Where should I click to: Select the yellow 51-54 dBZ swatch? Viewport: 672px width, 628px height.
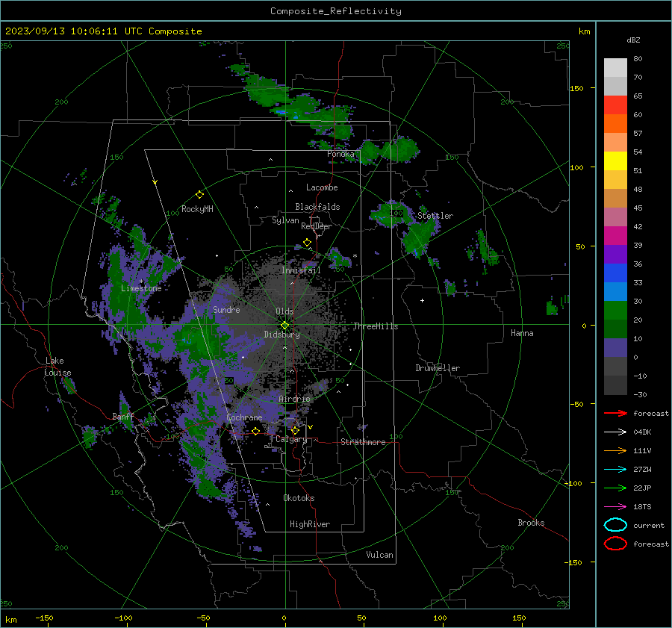tap(615, 161)
